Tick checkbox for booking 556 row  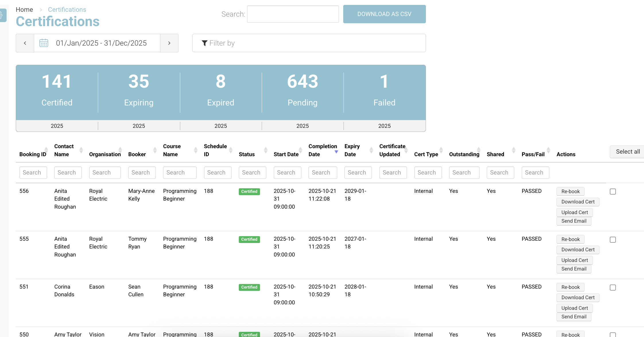pyautogui.click(x=613, y=191)
